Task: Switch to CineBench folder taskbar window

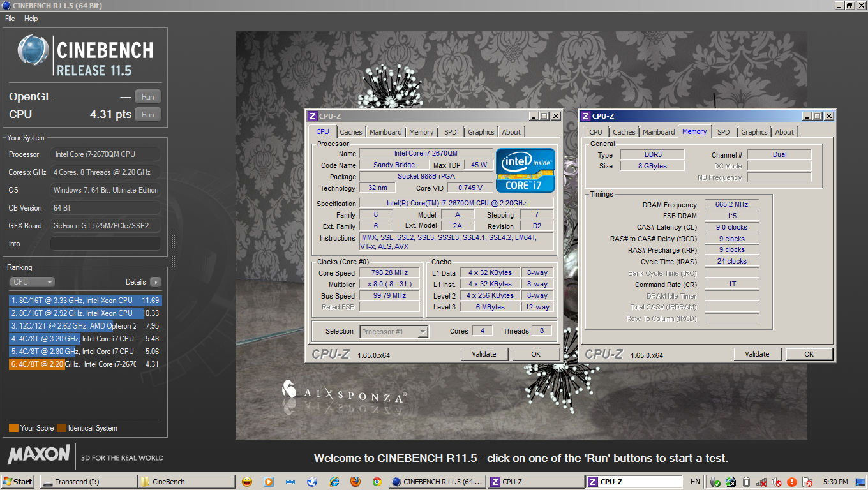Action: [x=186, y=482]
